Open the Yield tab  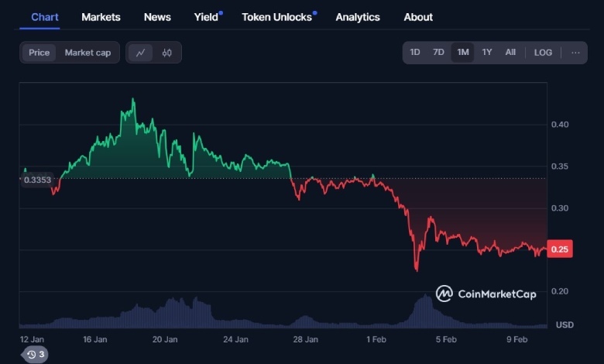[x=206, y=17]
